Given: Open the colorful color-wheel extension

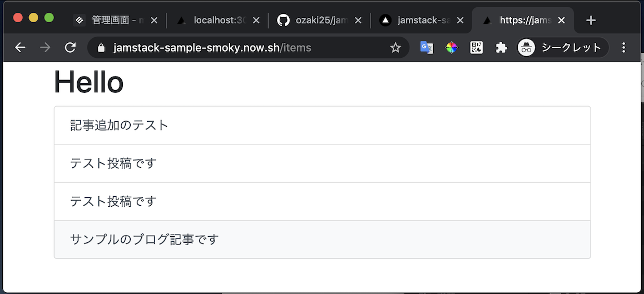Looking at the screenshot, I should [x=452, y=48].
